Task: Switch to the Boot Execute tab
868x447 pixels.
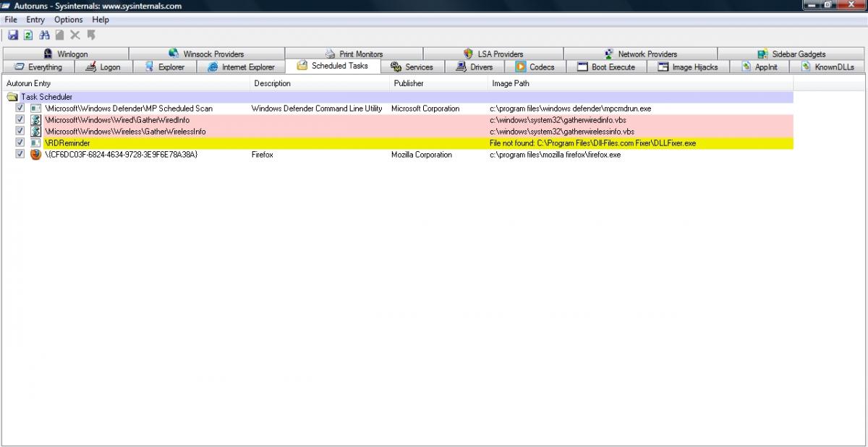Action: 606,67
